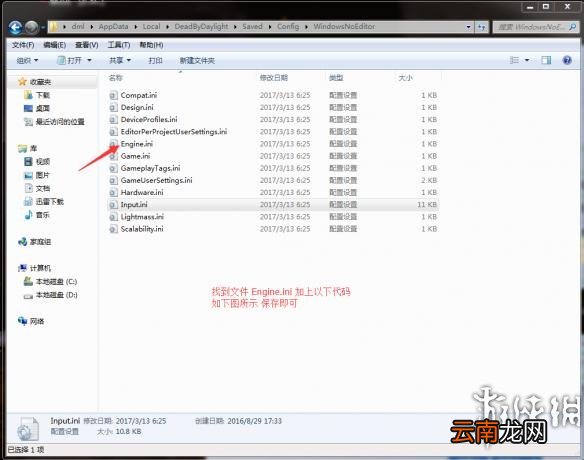Click the address bar refresh icon

(482, 27)
